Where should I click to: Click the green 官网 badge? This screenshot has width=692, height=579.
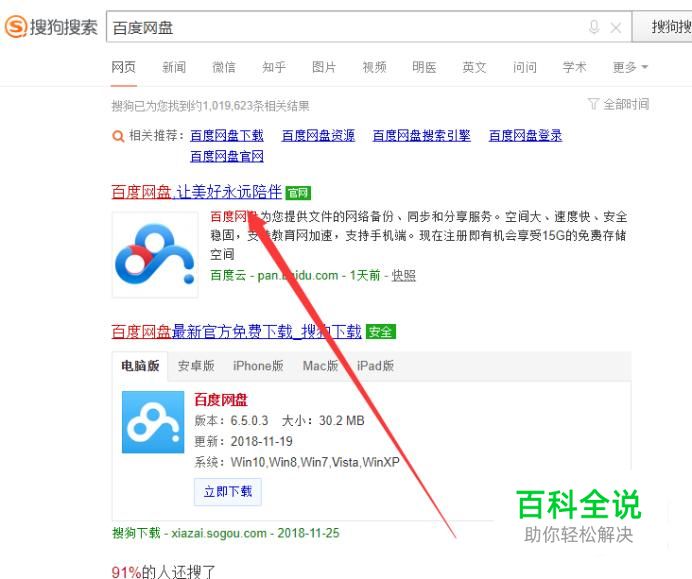click(298, 193)
